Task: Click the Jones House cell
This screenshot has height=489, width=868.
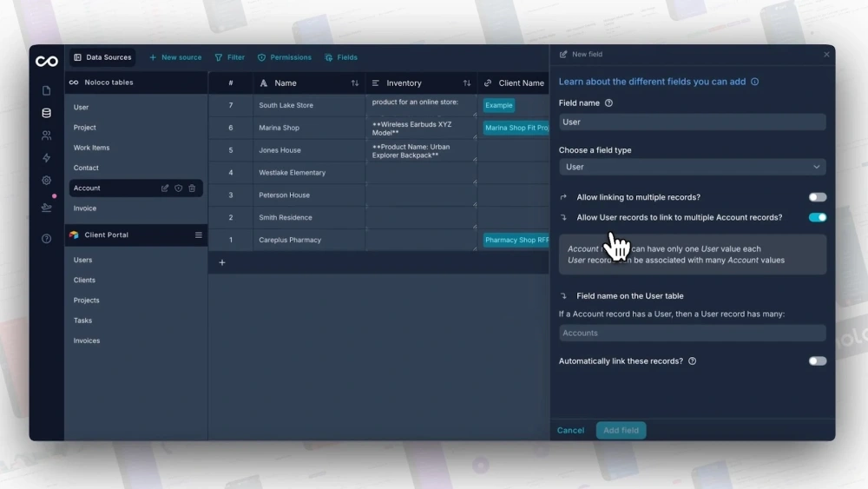Action: click(x=309, y=150)
